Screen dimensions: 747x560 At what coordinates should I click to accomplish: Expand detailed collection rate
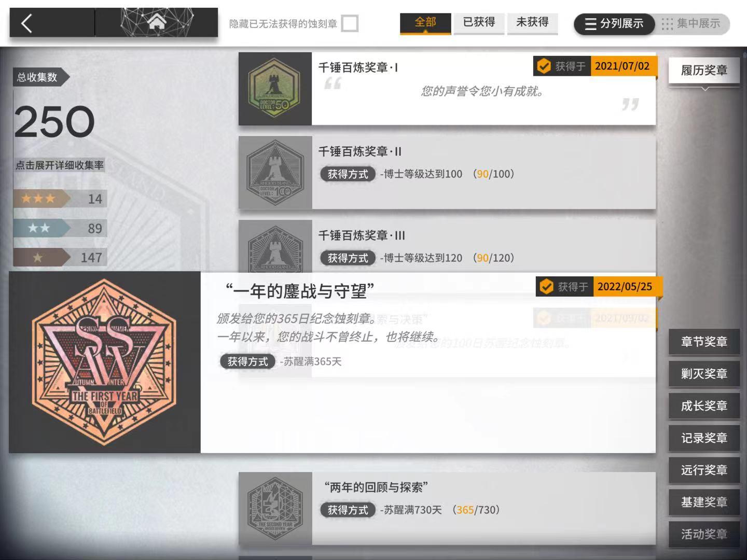[x=60, y=165]
